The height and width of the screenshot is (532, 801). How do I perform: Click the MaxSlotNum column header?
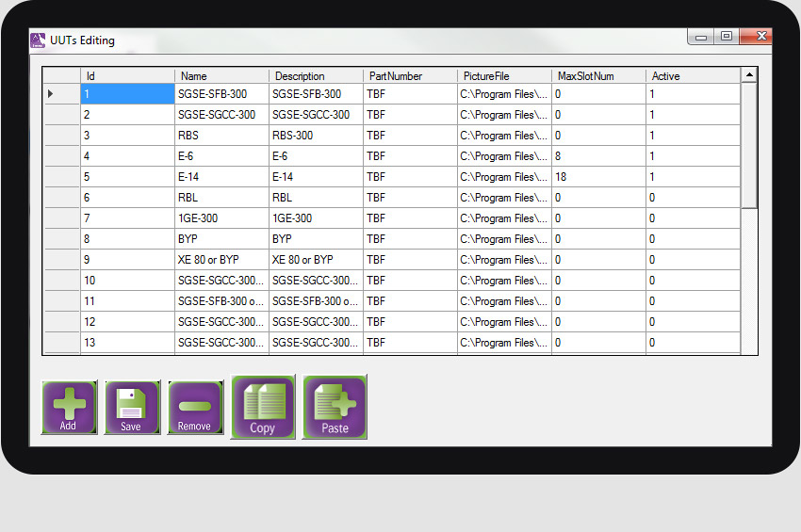click(x=598, y=76)
